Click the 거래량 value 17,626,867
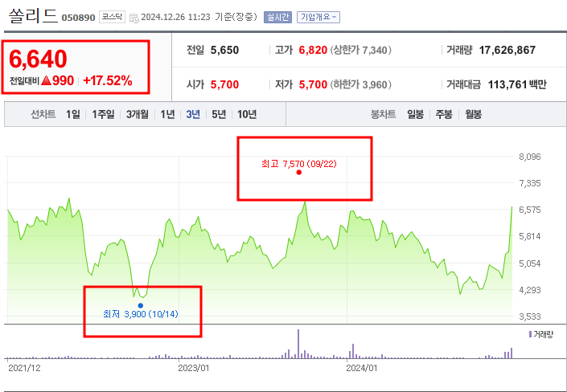This screenshot has height=392, width=567. coord(507,50)
